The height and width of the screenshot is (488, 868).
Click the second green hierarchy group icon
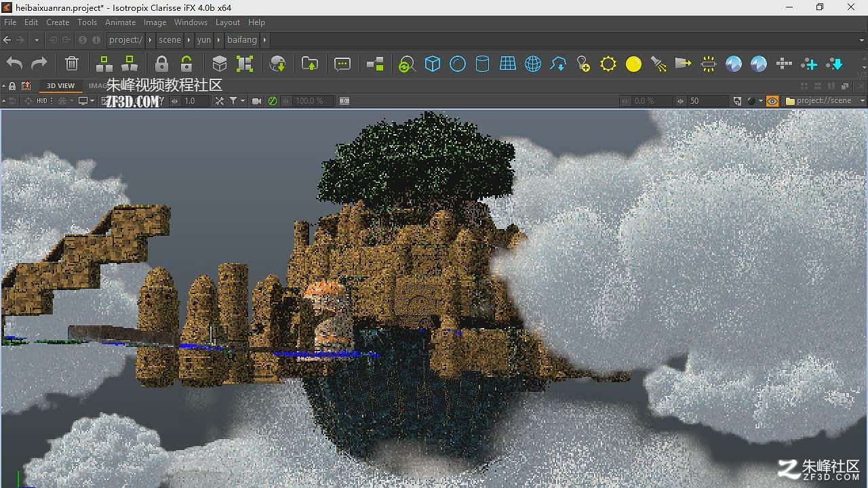pyautogui.click(x=130, y=64)
